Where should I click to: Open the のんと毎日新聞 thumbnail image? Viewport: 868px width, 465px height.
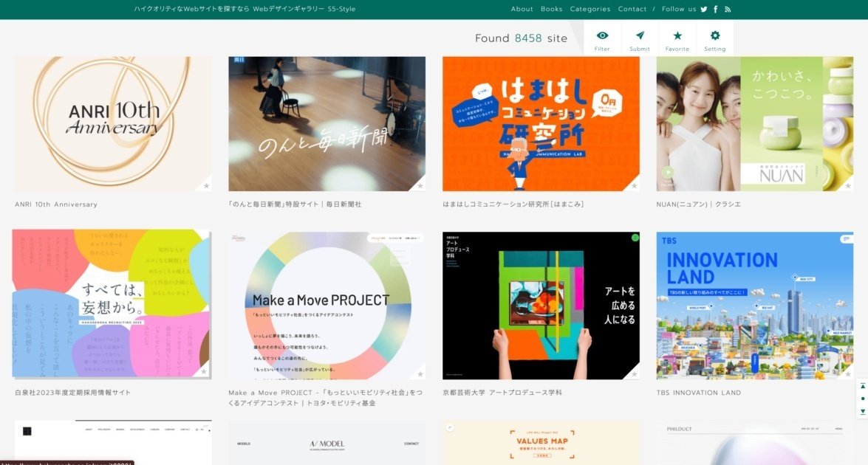pos(327,123)
